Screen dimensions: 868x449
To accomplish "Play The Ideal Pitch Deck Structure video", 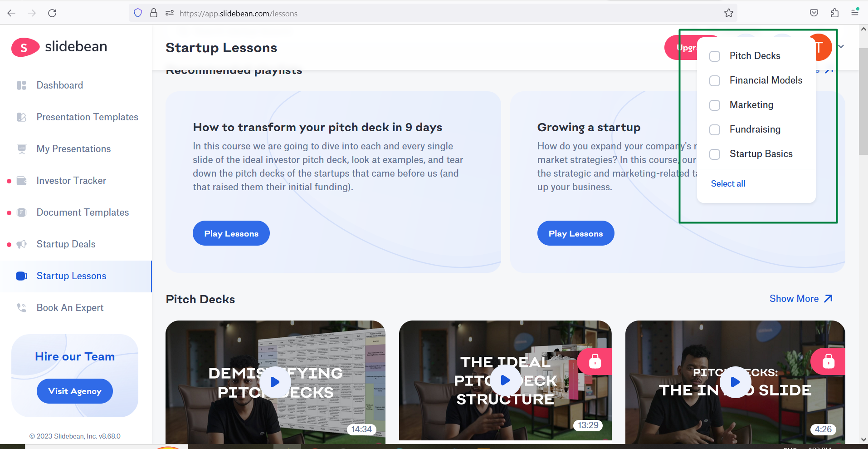I will click(x=505, y=380).
